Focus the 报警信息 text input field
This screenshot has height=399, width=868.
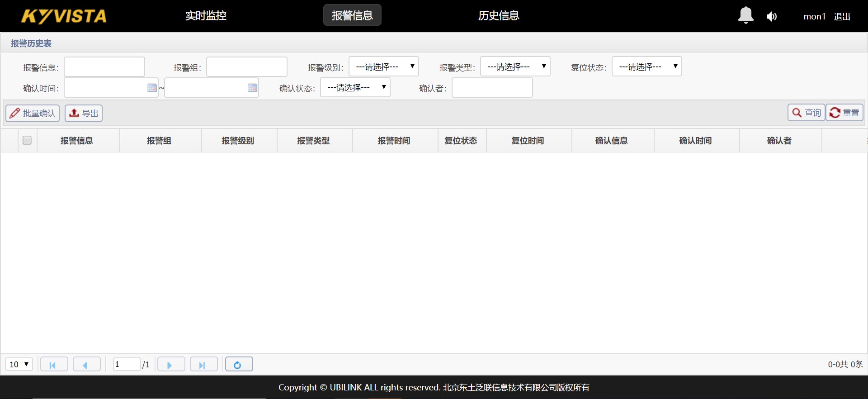pyautogui.click(x=104, y=67)
